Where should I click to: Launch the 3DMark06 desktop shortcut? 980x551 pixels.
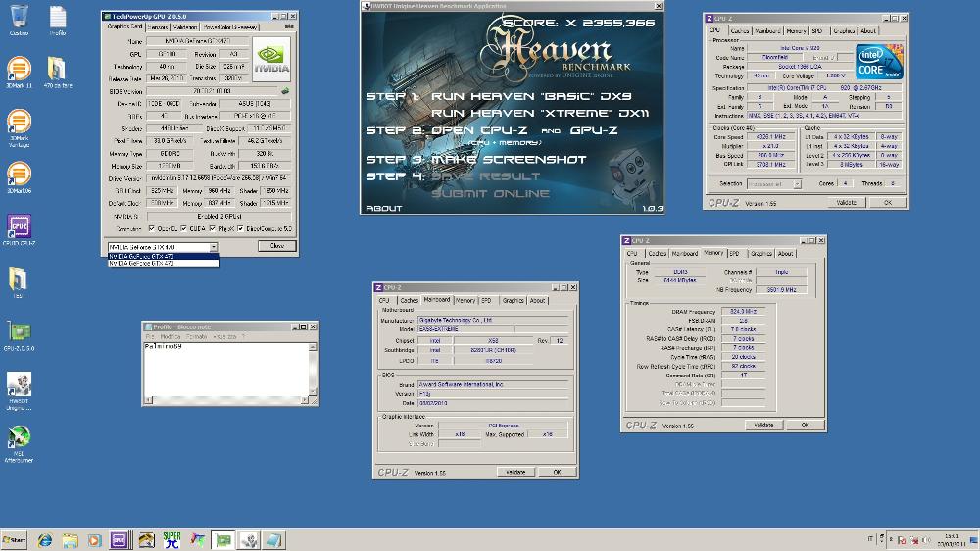pyautogui.click(x=19, y=177)
